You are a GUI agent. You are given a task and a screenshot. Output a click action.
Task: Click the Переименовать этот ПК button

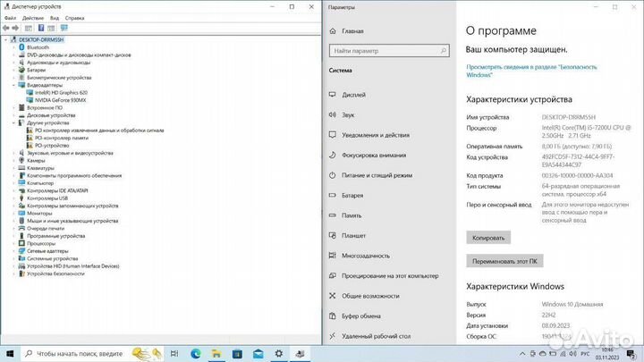click(504, 262)
